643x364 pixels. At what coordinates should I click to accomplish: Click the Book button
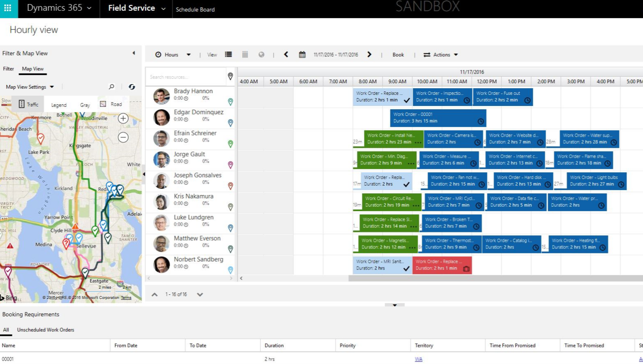coord(398,55)
